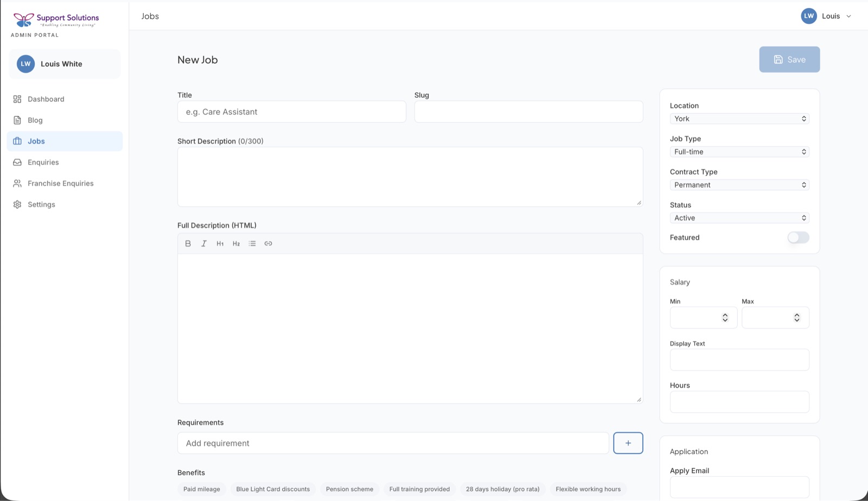
Task: Select the Paid mileage benefit chip
Action: 202,489
